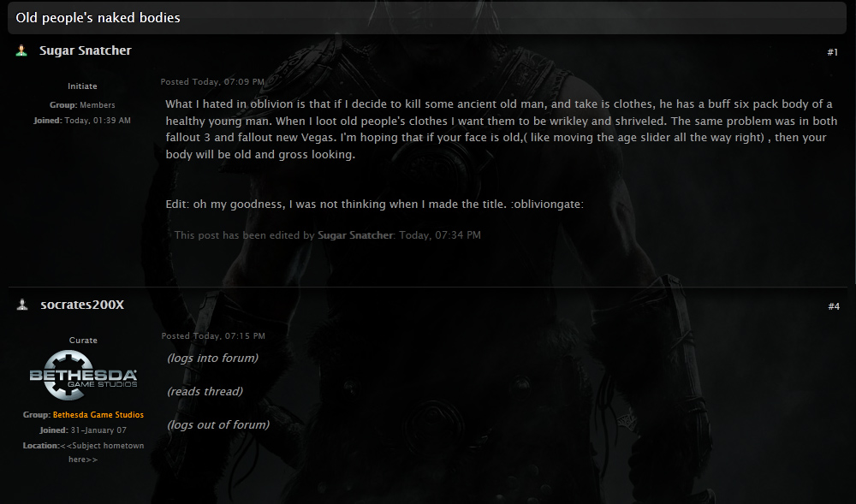Click the Bethesda Game Studios avatar logo

click(83, 376)
